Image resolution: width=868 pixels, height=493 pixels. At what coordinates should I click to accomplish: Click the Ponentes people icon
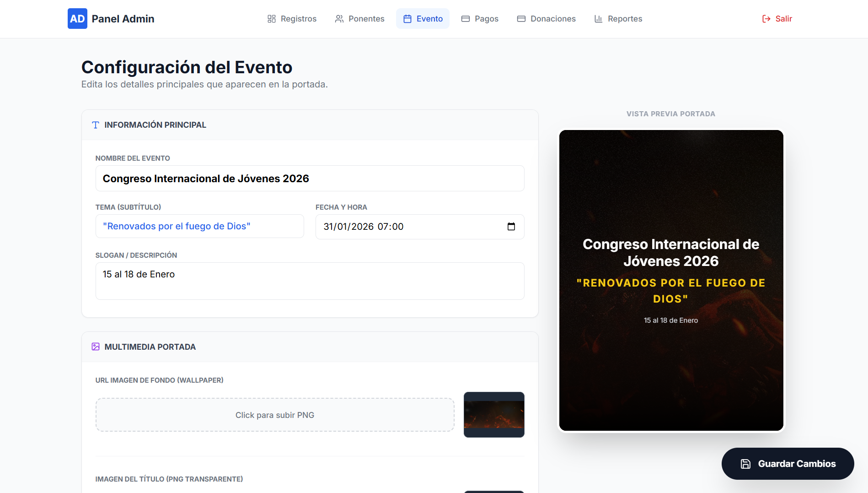tap(339, 19)
